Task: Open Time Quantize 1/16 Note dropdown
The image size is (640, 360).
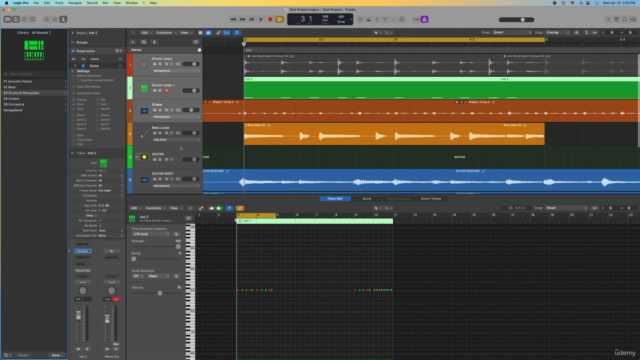Action: 151,234
